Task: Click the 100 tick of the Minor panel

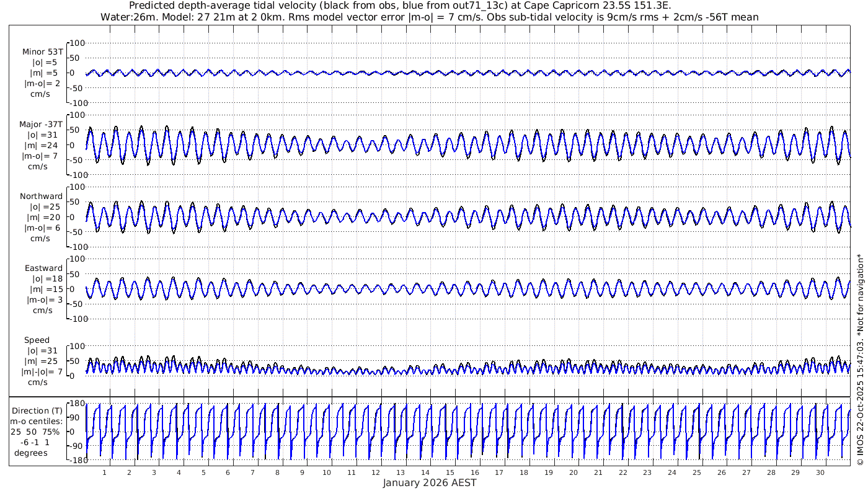Action: pyautogui.click(x=77, y=43)
